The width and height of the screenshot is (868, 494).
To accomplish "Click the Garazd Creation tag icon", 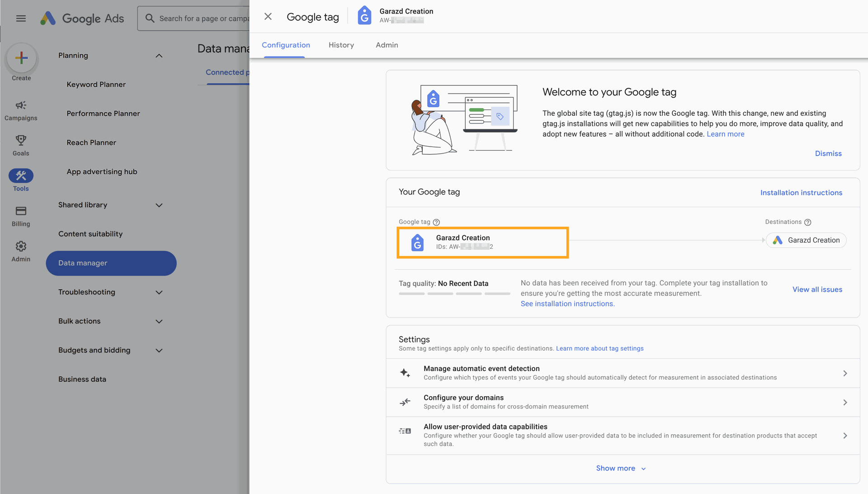I will pos(417,242).
